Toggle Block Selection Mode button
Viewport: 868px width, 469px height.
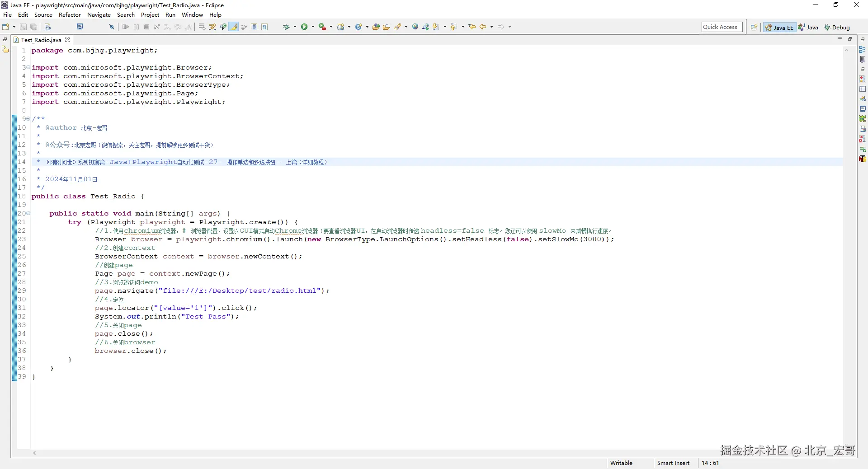[254, 27]
